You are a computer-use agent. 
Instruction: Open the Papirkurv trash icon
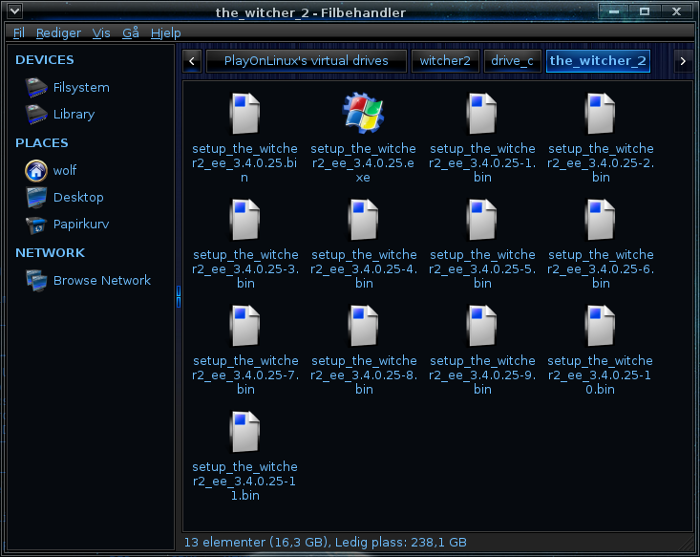[x=36, y=224]
